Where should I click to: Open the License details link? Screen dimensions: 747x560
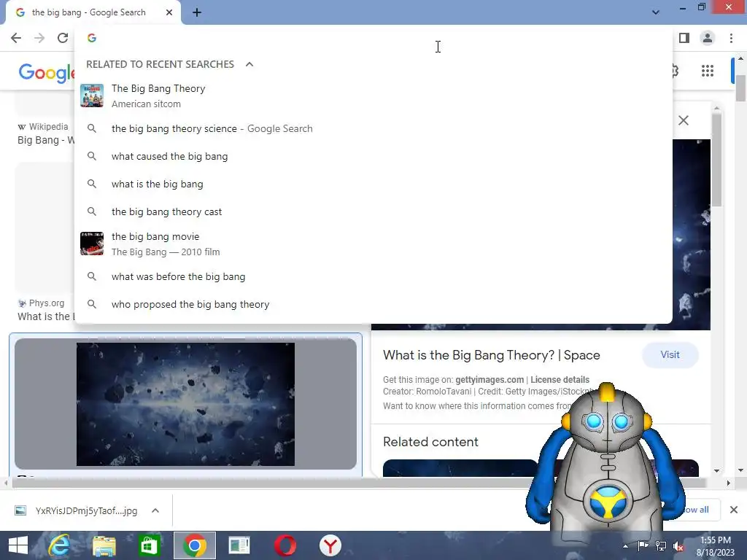[x=560, y=379]
